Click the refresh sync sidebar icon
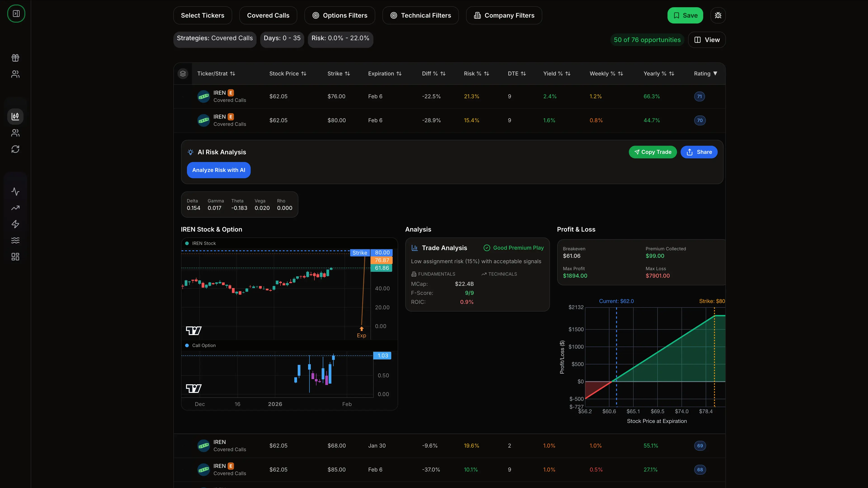The width and height of the screenshot is (868, 488). click(x=15, y=149)
